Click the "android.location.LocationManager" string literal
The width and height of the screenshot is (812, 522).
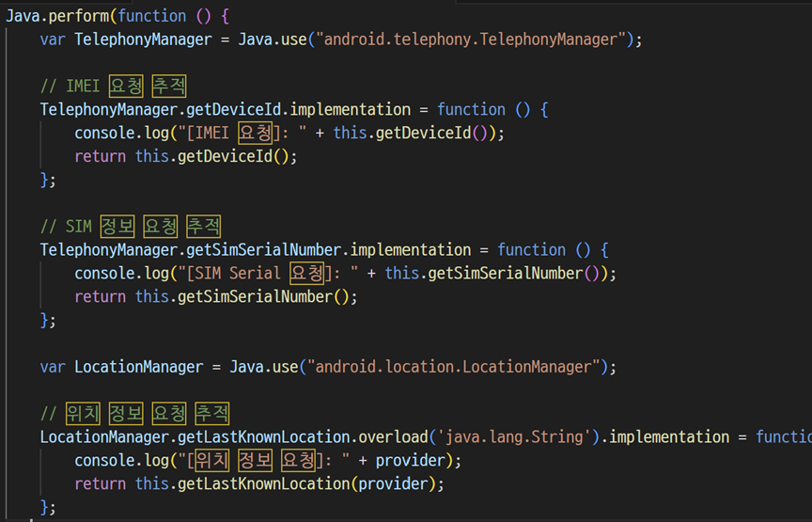[x=457, y=367]
